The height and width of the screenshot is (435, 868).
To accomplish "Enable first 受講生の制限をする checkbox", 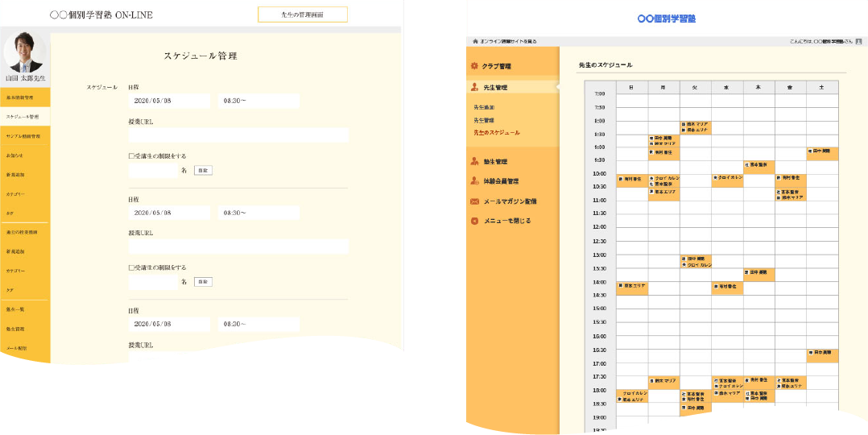I will tap(131, 156).
